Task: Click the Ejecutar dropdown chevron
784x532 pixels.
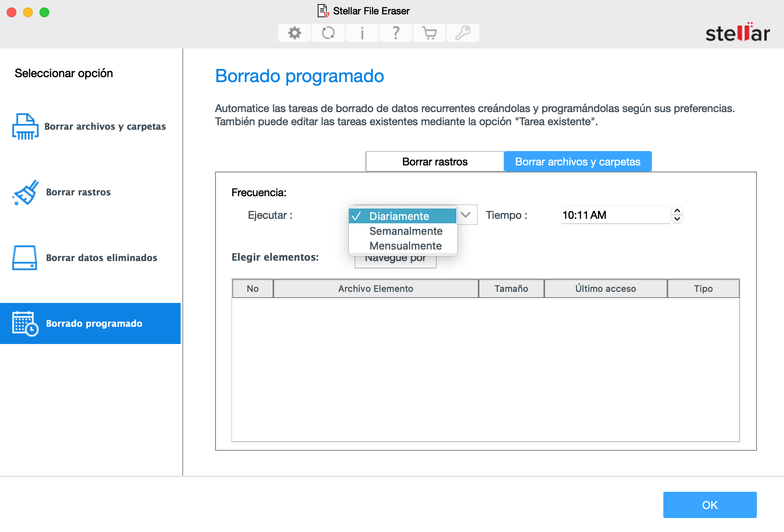Action: (466, 215)
